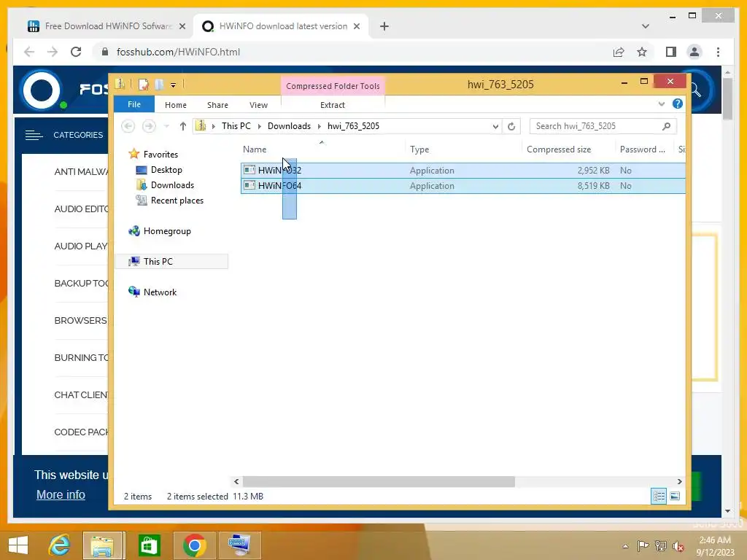Image resolution: width=747 pixels, height=560 pixels.
Task: Open Explorer Help question mark
Action: pyautogui.click(x=677, y=104)
